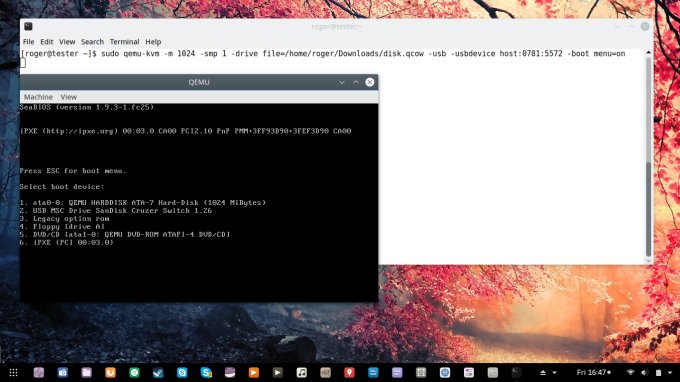Open the View menu in QEMU window
The width and height of the screenshot is (680, 382).
click(69, 97)
